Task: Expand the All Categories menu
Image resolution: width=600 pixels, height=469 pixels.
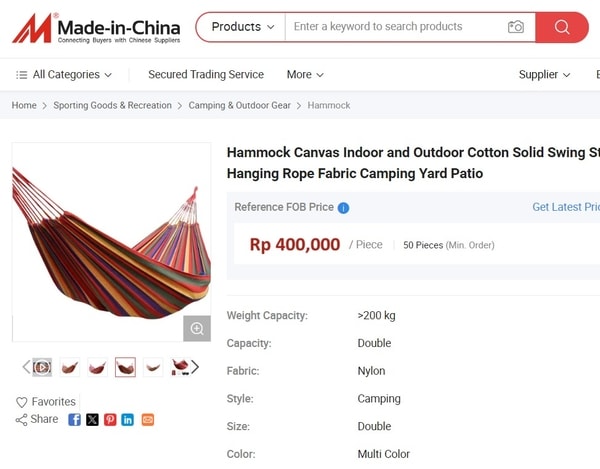Action: pos(64,74)
